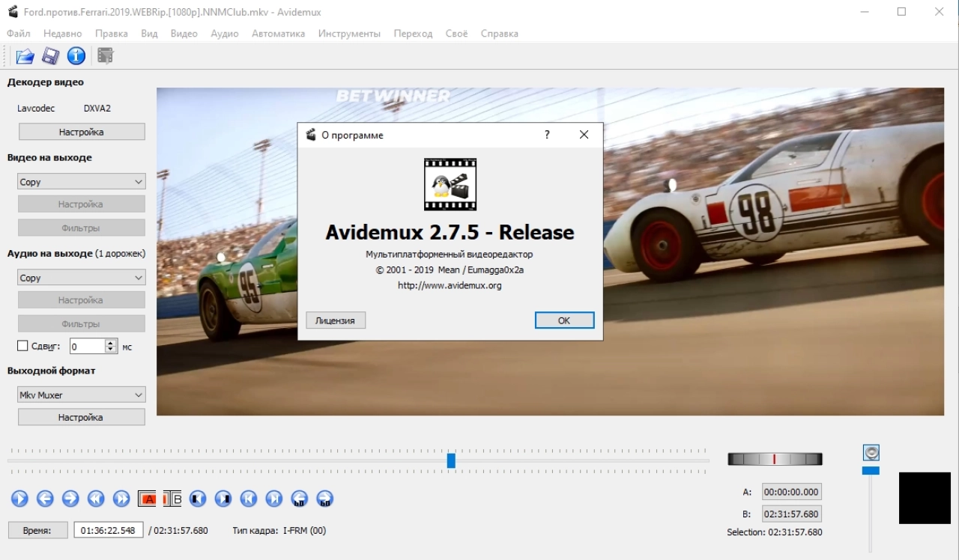The image size is (959, 560).
Task: Enable the Сдвиг audio shift checkbox
Action: click(22, 346)
